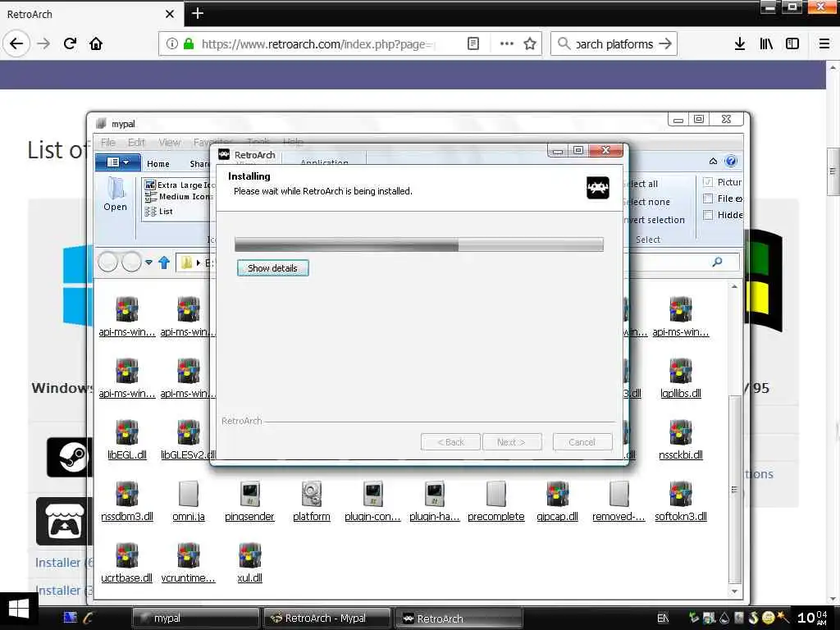Click Next button in installer
This screenshot has height=630, width=840.
pos(512,442)
